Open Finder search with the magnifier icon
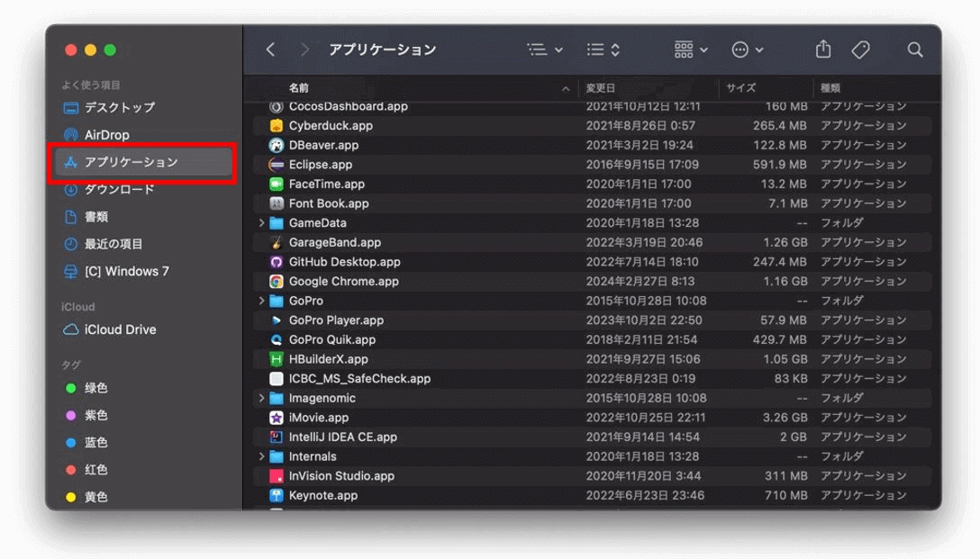 915,50
